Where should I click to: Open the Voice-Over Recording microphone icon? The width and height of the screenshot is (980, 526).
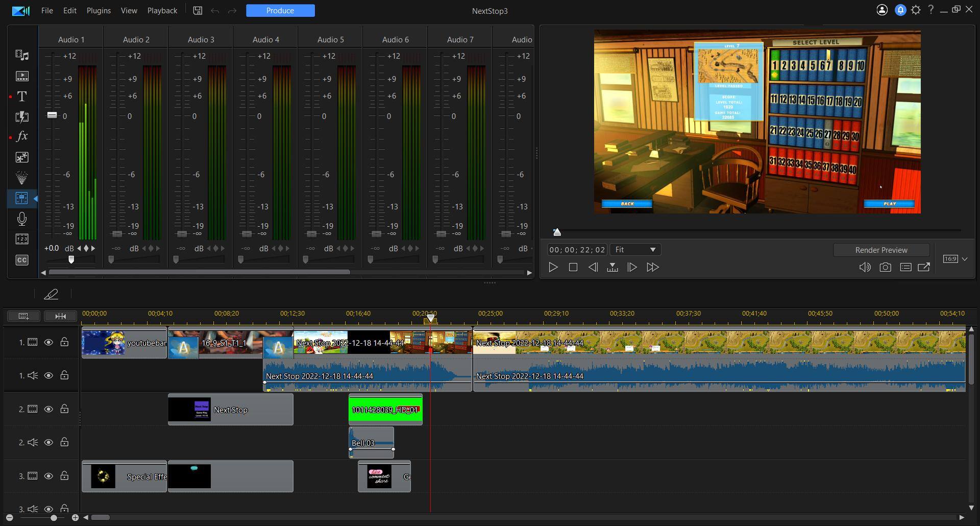(22, 219)
